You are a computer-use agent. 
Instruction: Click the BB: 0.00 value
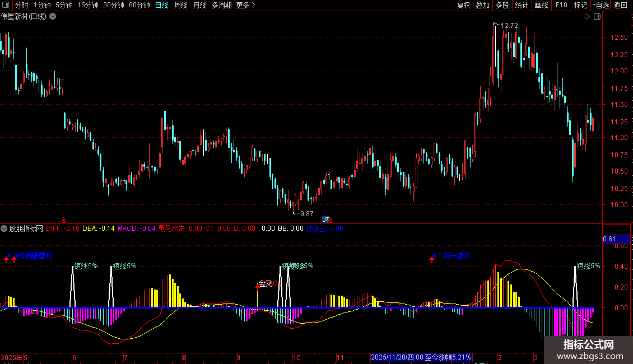291,228
